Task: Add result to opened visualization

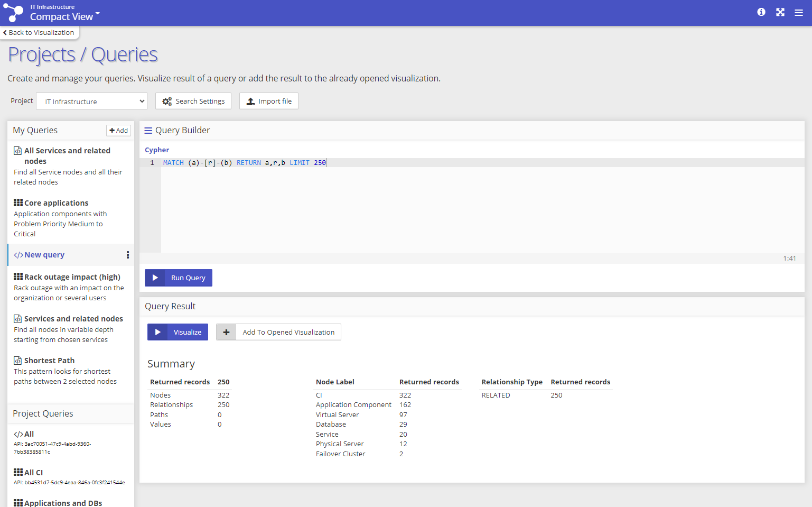Action: pos(278,332)
